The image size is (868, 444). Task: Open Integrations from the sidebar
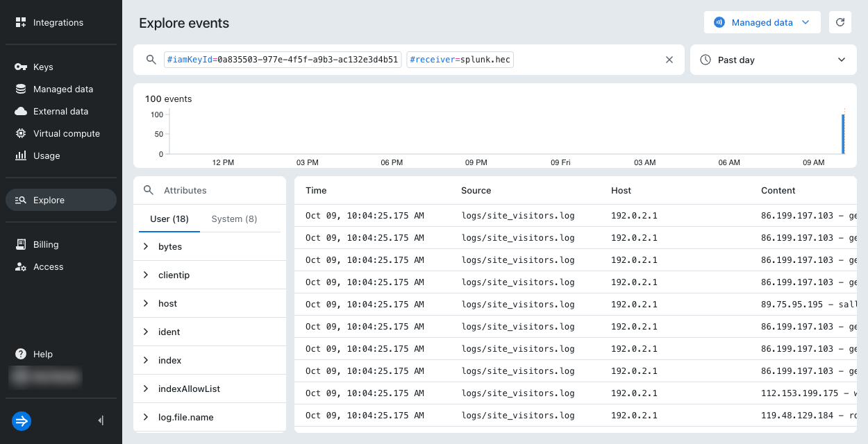(x=61, y=22)
